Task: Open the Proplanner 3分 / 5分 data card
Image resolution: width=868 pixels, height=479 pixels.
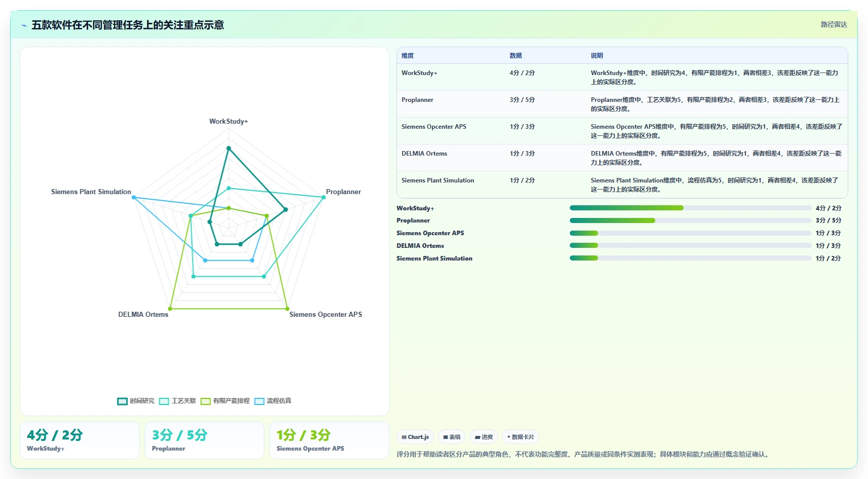Action: click(x=205, y=440)
